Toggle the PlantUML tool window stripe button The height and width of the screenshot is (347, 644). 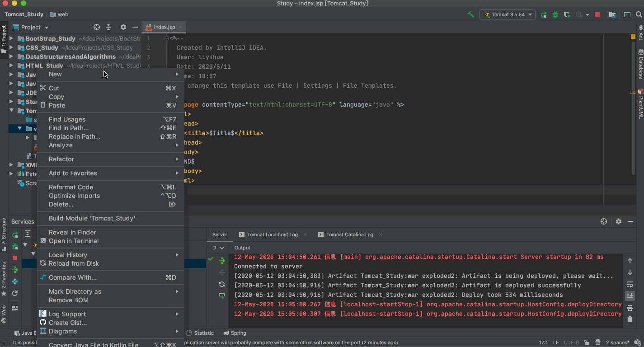tap(640, 103)
